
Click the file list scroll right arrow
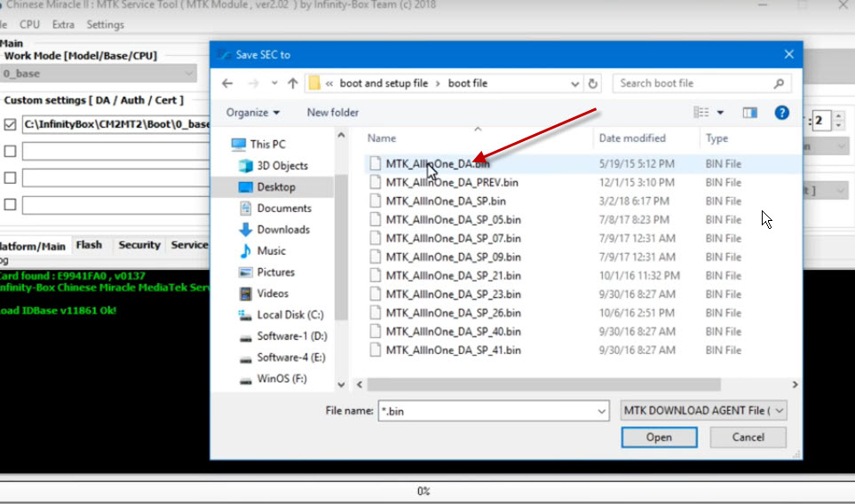pyautogui.click(x=795, y=385)
